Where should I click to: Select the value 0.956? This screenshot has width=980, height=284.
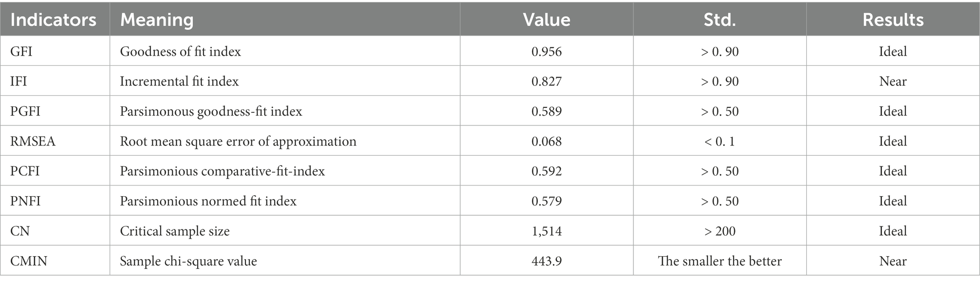coord(547,52)
